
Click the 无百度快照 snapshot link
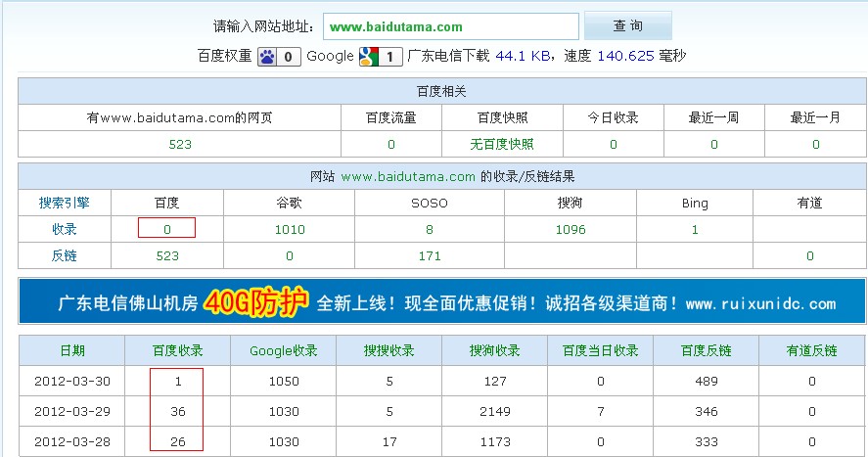coord(502,144)
